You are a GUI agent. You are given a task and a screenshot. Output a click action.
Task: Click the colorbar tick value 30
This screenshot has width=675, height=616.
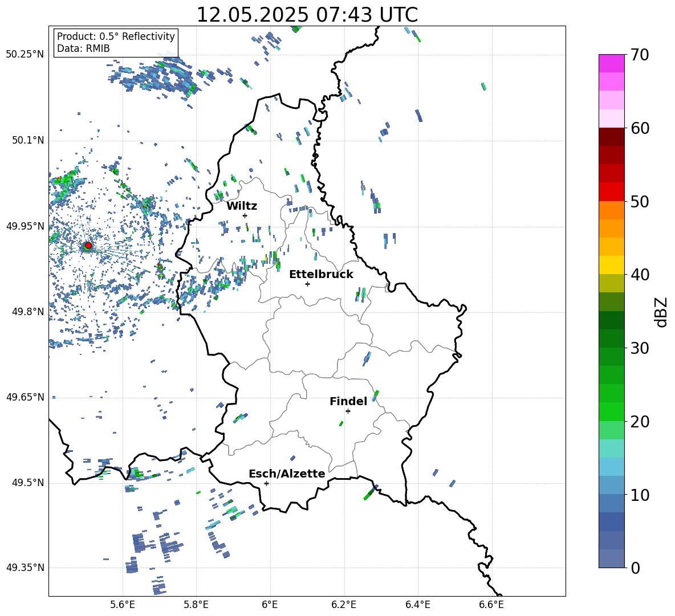(x=640, y=348)
